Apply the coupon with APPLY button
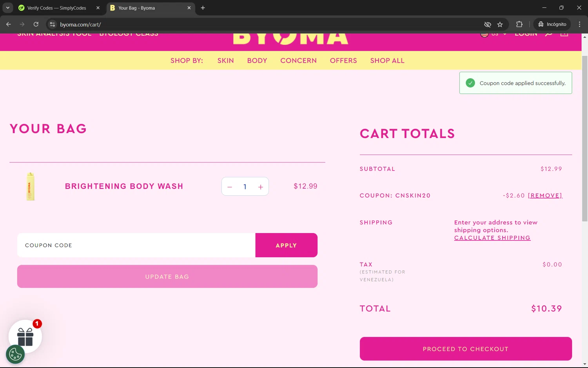Screen dimensions: 588x368 [x=286, y=245]
